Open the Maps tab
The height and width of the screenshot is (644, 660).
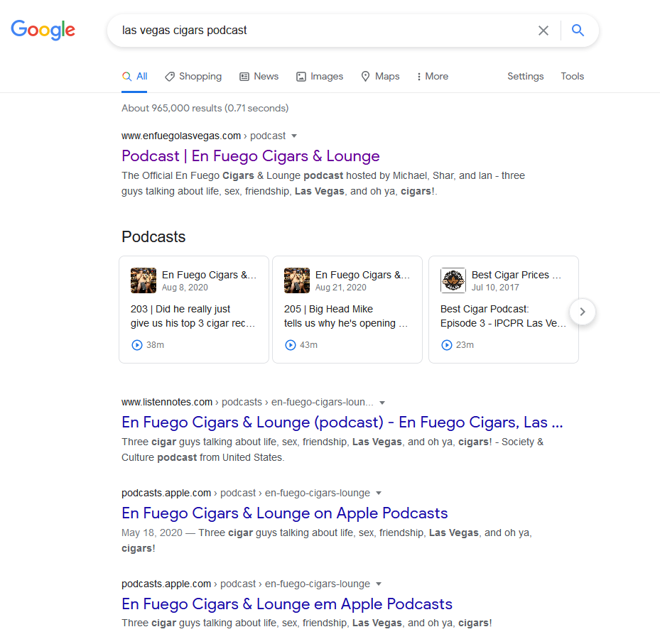[380, 77]
